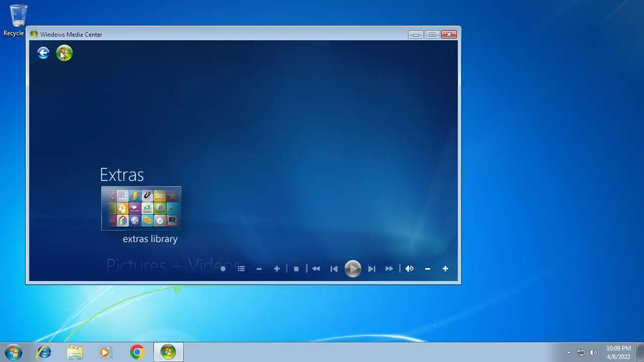Skip to next track
This screenshot has width=644, height=362.
pyautogui.click(x=372, y=269)
